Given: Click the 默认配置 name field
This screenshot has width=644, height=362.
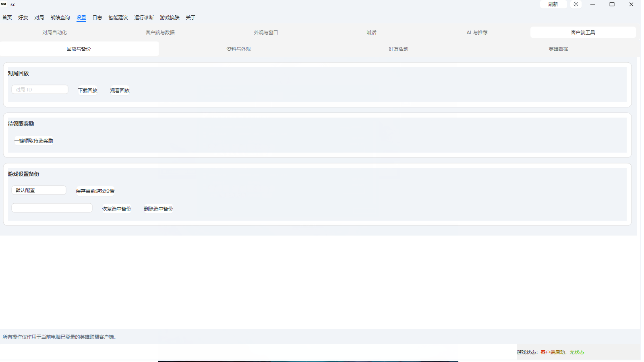Looking at the screenshot, I should (x=39, y=190).
